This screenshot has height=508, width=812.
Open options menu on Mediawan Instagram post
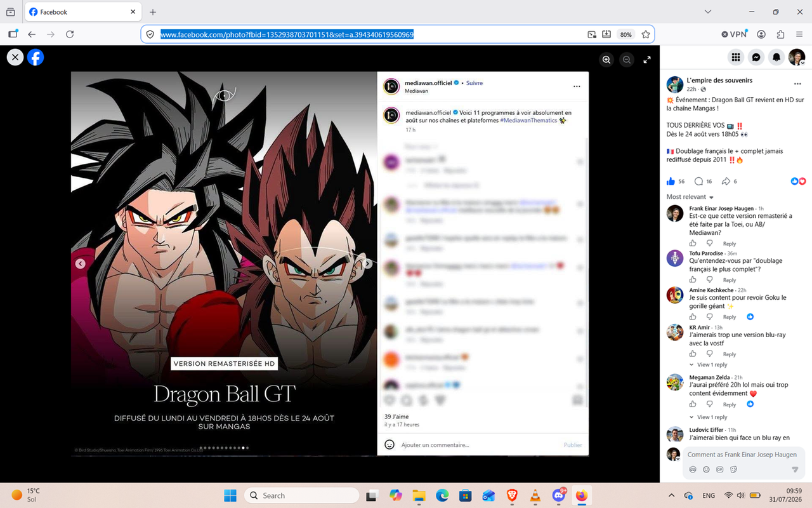(x=577, y=86)
